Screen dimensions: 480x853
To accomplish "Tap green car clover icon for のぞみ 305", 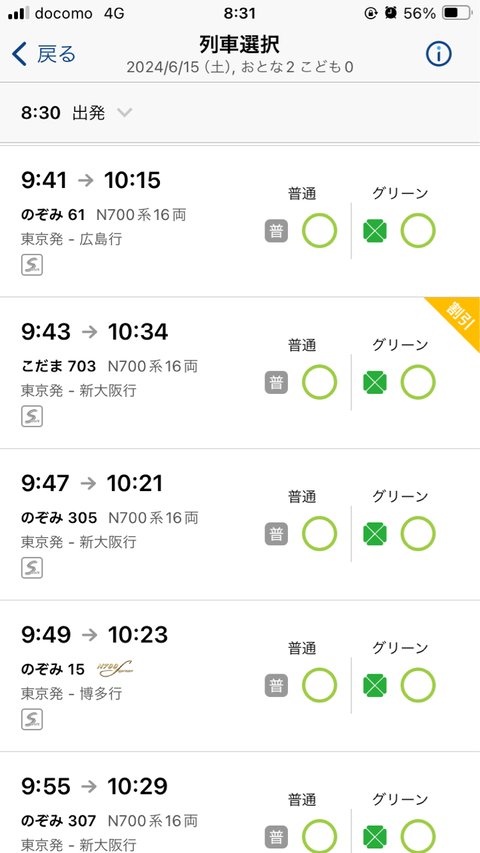I will (375, 534).
